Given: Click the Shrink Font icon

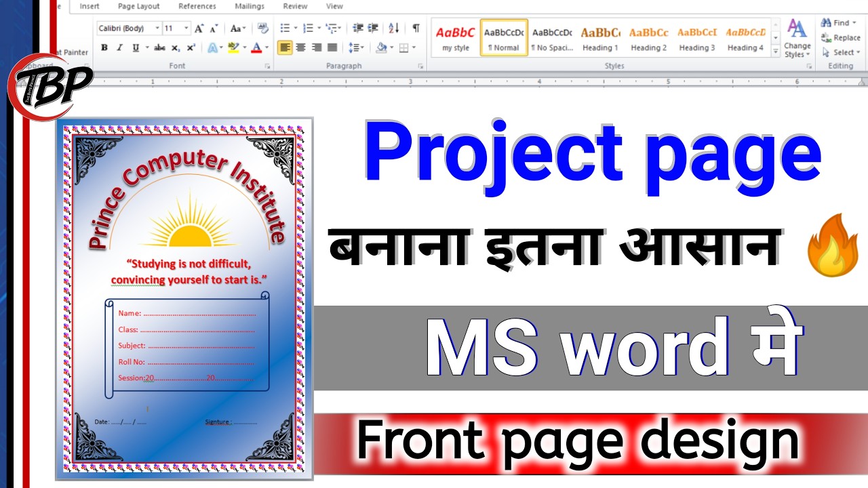Looking at the screenshot, I should (x=214, y=28).
